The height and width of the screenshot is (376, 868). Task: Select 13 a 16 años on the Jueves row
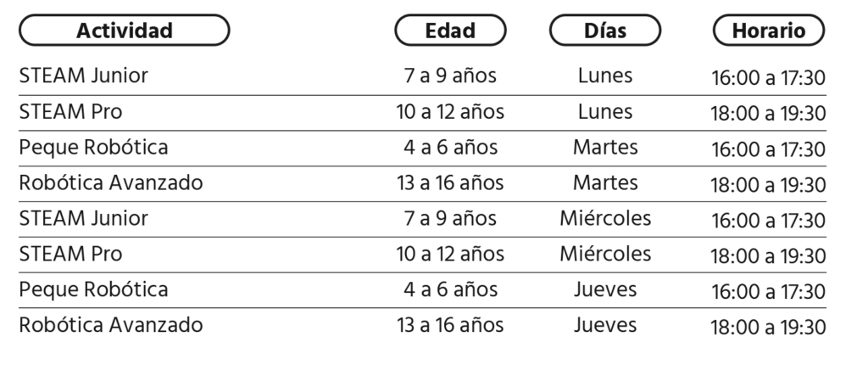pos(450,324)
